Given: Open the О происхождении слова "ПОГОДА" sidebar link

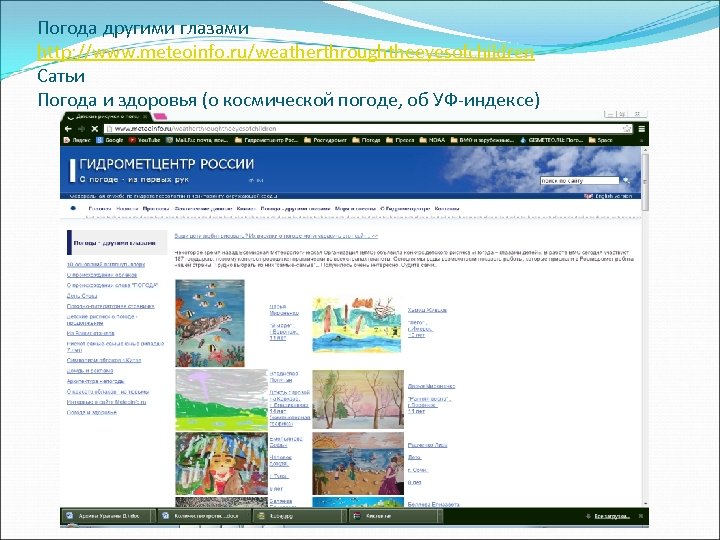Looking at the screenshot, I should point(112,285).
